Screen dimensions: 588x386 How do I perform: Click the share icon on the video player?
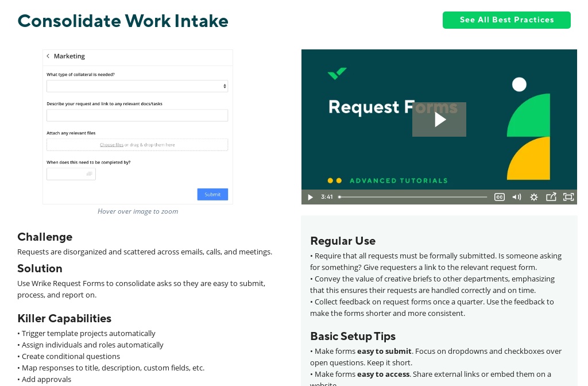551,197
